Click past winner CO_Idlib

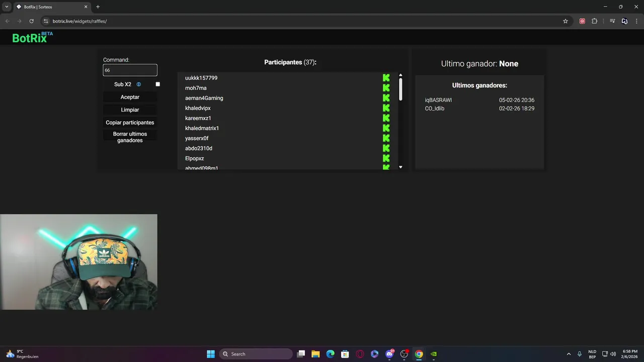point(435,109)
